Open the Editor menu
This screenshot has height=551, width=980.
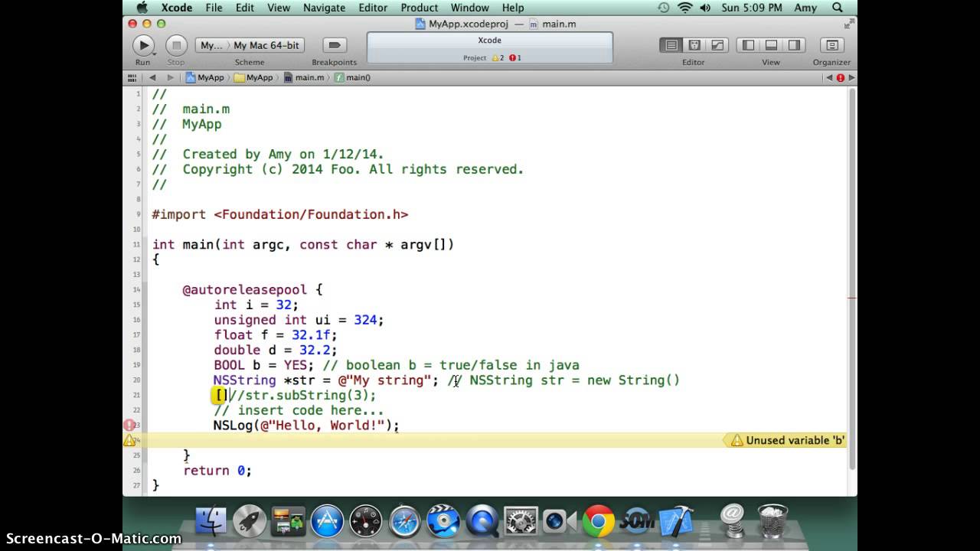[x=373, y=8]
